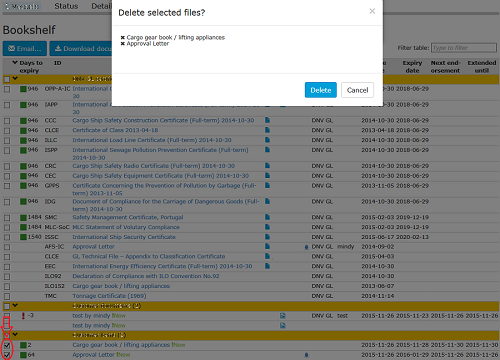This screenshot has width=500, height=360.
Task: Cancel the delete files dialog
Action: click(357, 90)
